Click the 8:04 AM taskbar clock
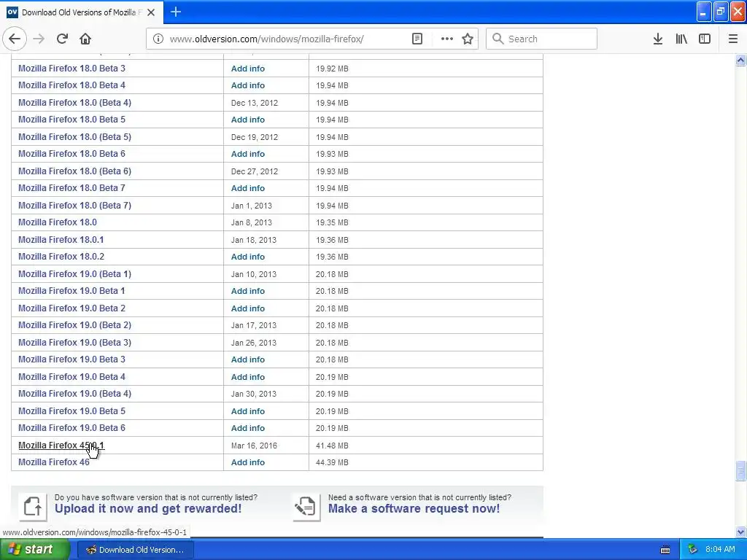Viewport: 747px width, 560px height. point(720,550)
